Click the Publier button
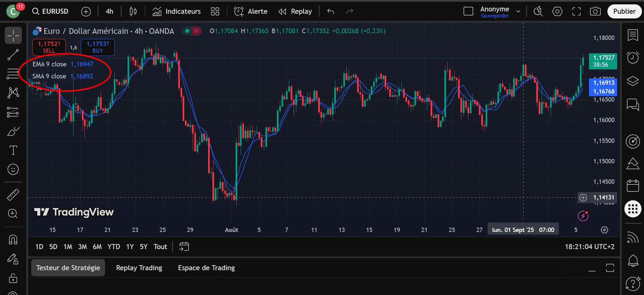Image resolution: width=644 pixels, height=295 pixels. [624, 11]
